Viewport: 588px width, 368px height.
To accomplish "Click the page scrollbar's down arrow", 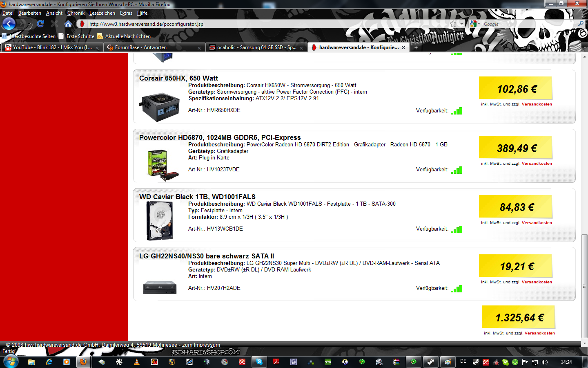I will [x=584, y=343].
